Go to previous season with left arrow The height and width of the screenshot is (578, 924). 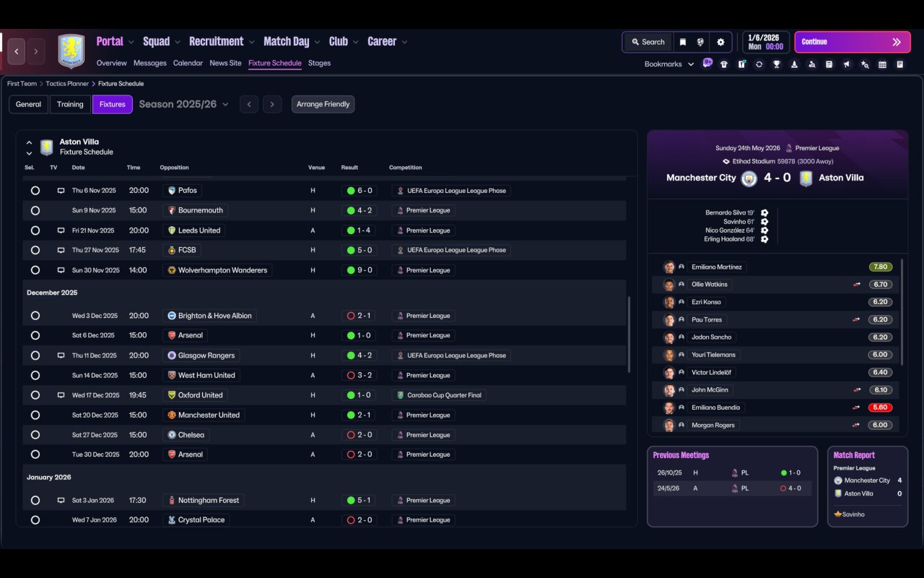pyautogui.click(x=249, y=104)
